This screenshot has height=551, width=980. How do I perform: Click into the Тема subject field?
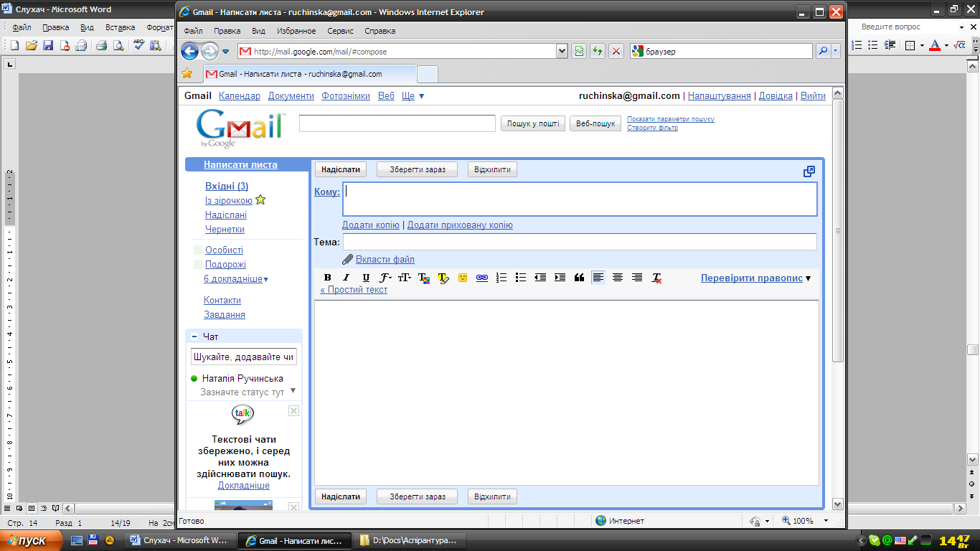point(580,242)
